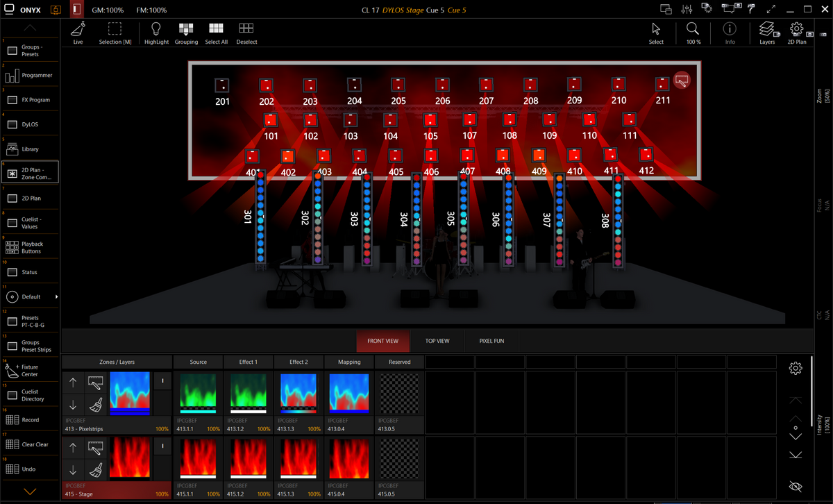This screenshot has width=833, height=504.
Task: Activate the Live mode icon
Action: pos(78,28)
